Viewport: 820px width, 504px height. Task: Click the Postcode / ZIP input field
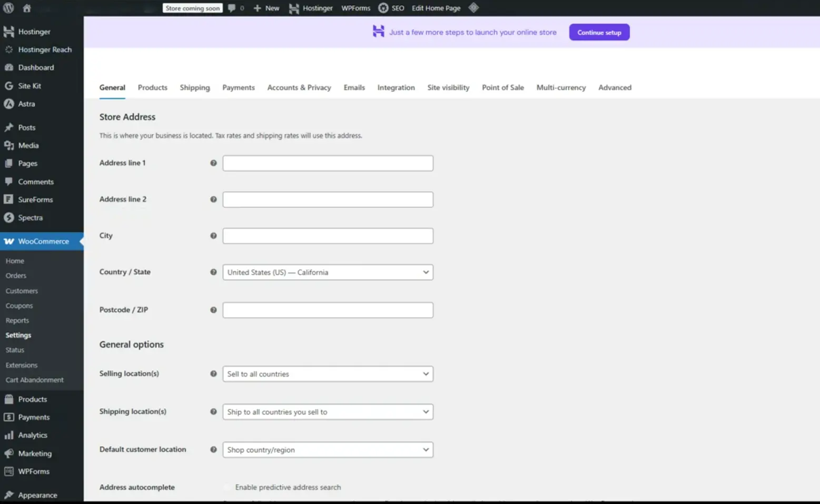pos(328,310)
